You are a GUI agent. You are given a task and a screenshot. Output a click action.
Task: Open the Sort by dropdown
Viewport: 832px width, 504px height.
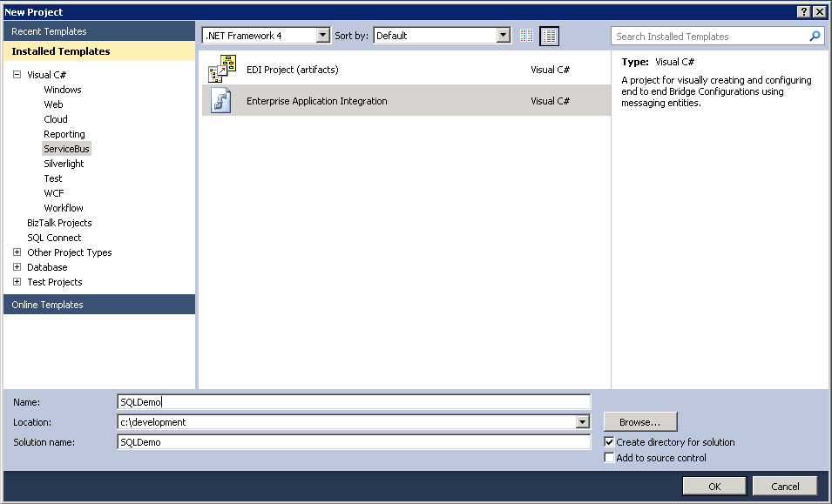click(x=503, y=36)
